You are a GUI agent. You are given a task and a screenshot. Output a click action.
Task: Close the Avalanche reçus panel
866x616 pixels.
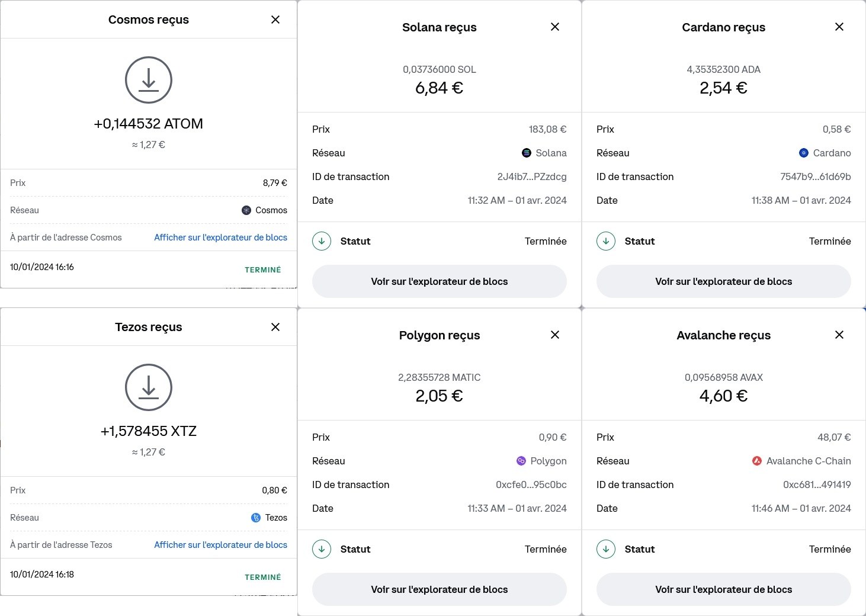click(x=839, y=335)
